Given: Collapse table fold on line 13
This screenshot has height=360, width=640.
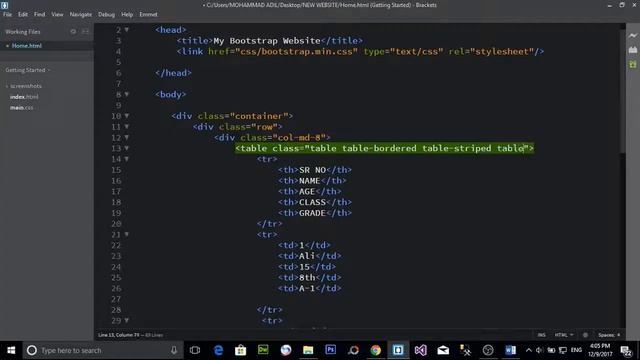Looking at the screenshot, I should (127, 148).
